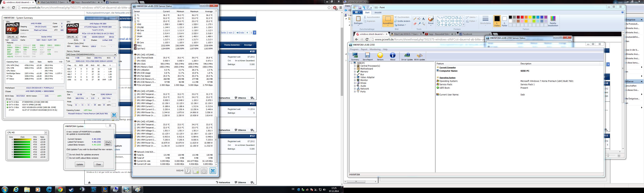Click the Einfügen paste icon in Paint
644x193 pixels.
point(358,19)
